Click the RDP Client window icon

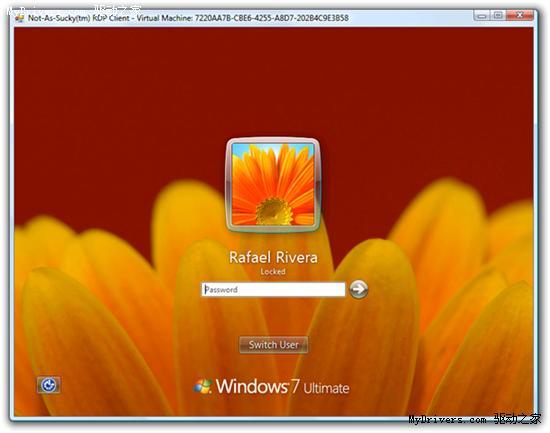[20, 18]
